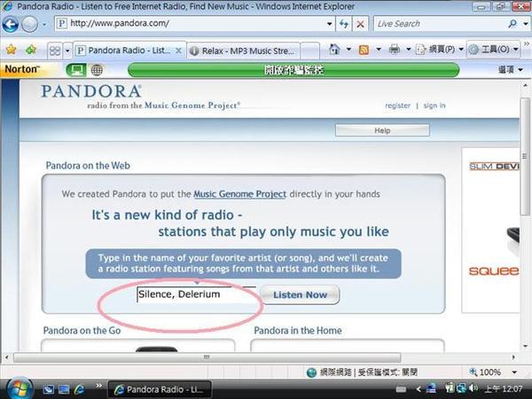Open the Windows Start orb
The height and width of the screenshot is (399, 532).
(19, 389)
